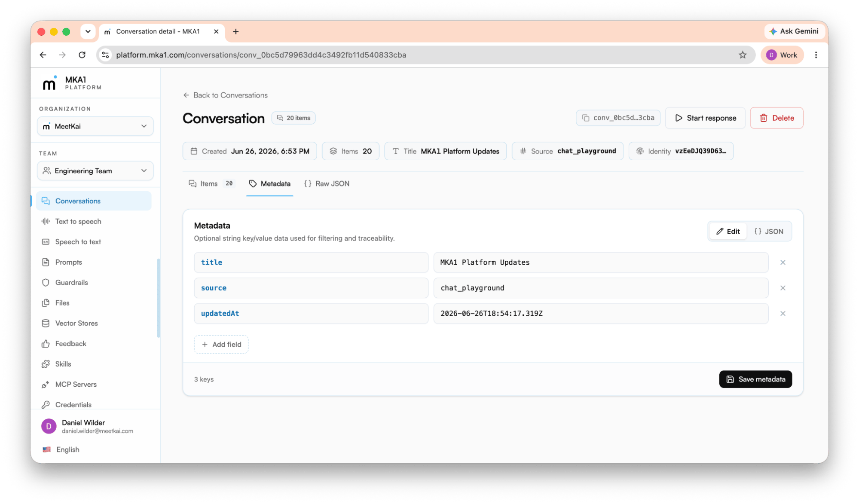This screenshot has width=859, height=504.
Task: Click the browser back arrow
Action: pos(43,55)
